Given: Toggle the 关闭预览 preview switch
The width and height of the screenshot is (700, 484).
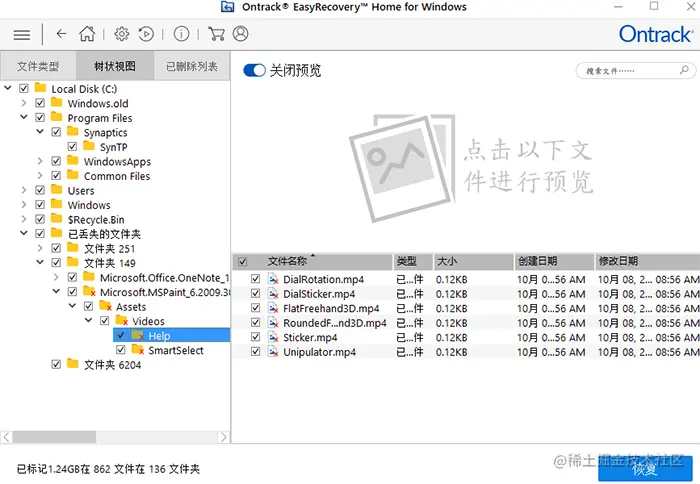Looking at the screenshot, I should click(x=254, y=71).
